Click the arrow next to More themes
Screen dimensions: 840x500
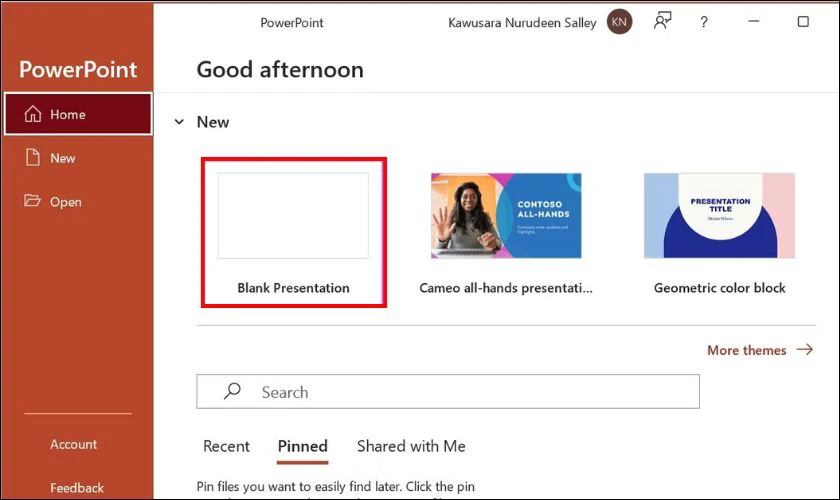(805, 350)
